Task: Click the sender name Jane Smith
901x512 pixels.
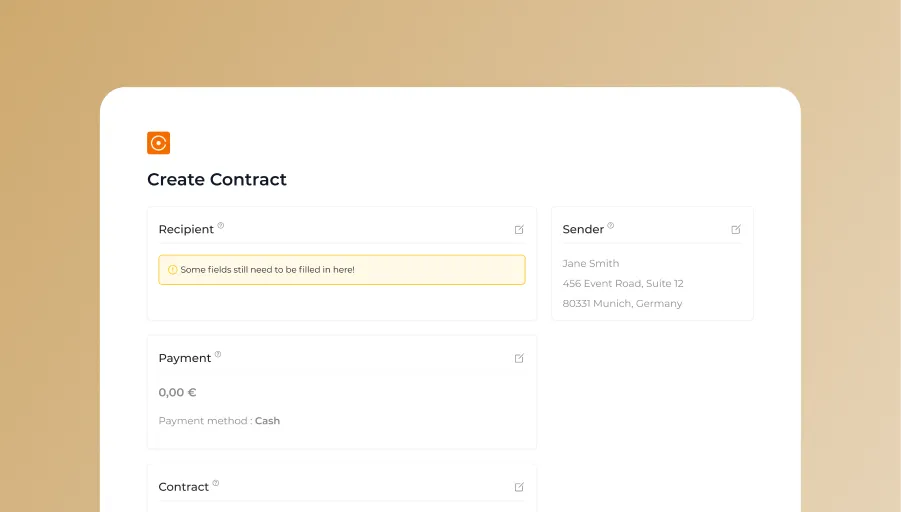Action: click(591, 264)
